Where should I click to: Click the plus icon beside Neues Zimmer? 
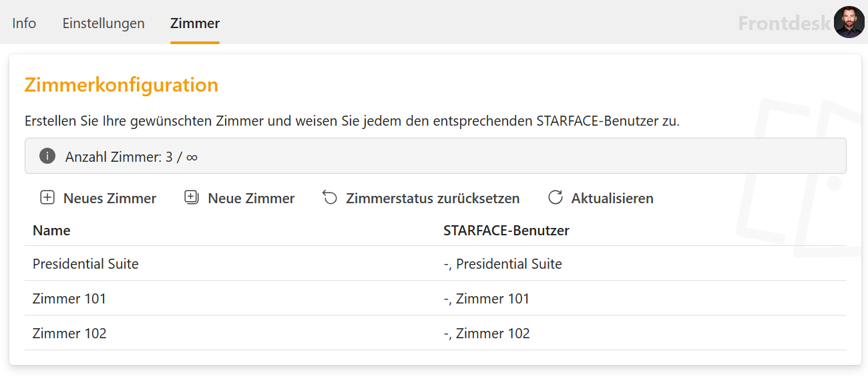[47, 198]
